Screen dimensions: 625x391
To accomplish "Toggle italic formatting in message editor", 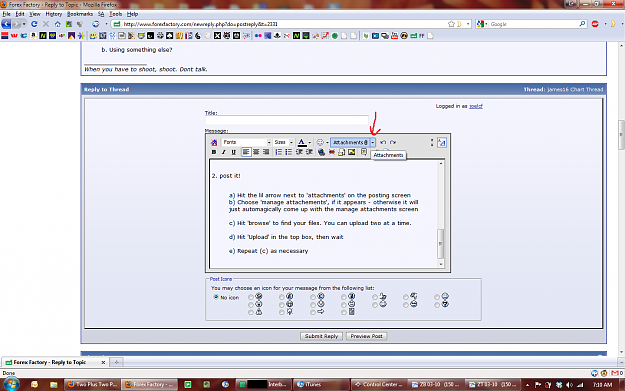I will point(224,152).
